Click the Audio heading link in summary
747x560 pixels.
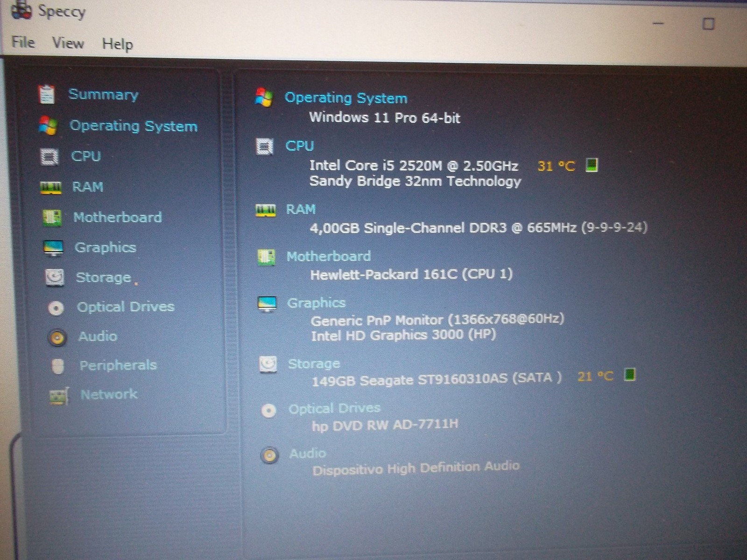[308, 453]
